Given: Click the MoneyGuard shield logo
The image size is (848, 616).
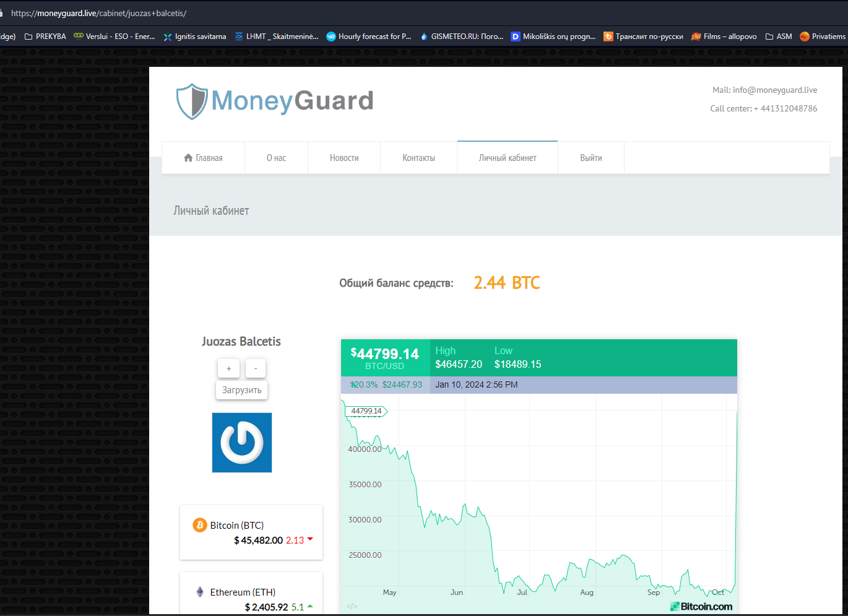Looking at the screenshot, I should click(191, 100).
